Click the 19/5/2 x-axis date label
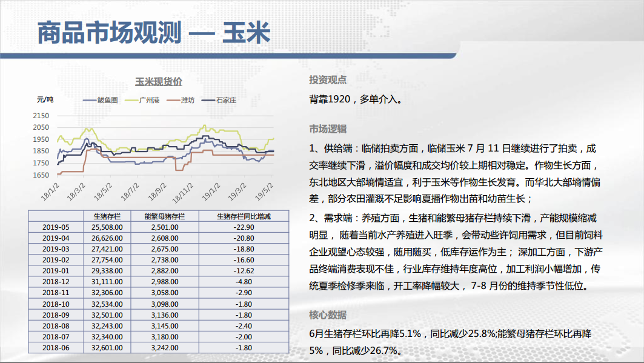The width and height of the screenshot is (644, 363). [x=264, y=192]
